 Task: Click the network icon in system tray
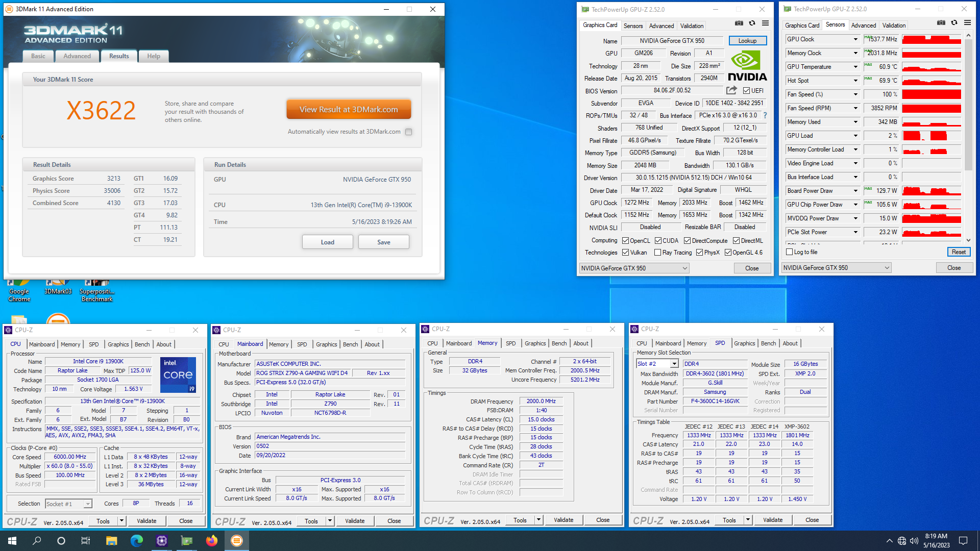(902, 541)
